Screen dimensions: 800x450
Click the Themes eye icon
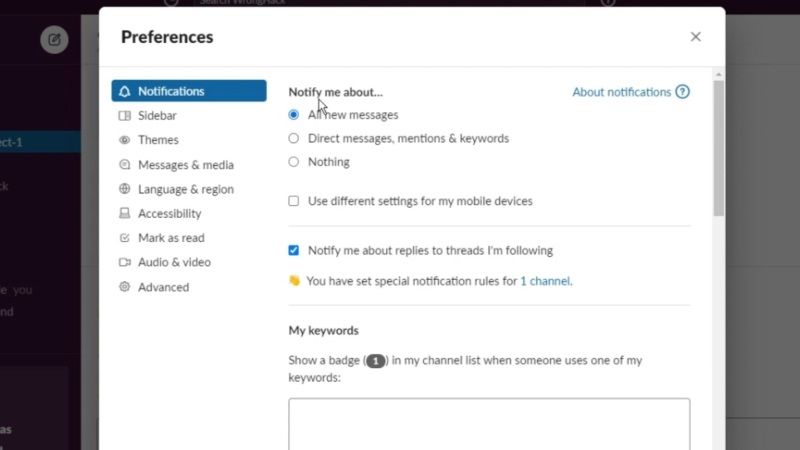tap(124, 140)
